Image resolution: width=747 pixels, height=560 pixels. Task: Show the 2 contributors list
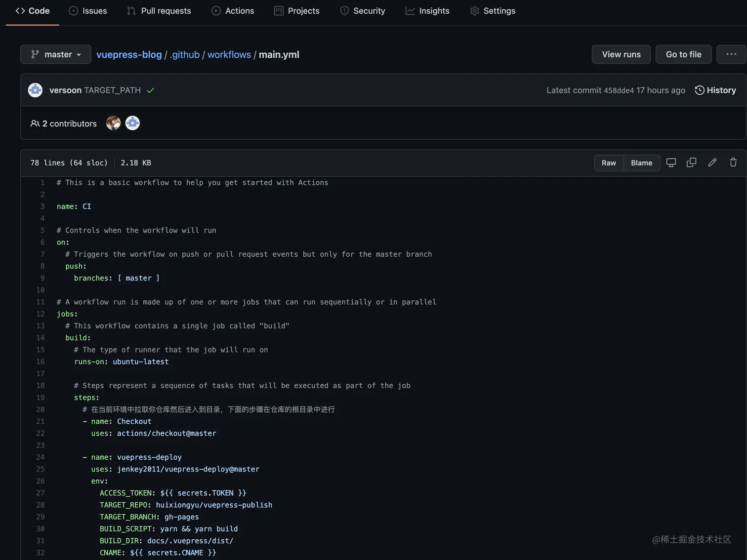tap(64, 123)
